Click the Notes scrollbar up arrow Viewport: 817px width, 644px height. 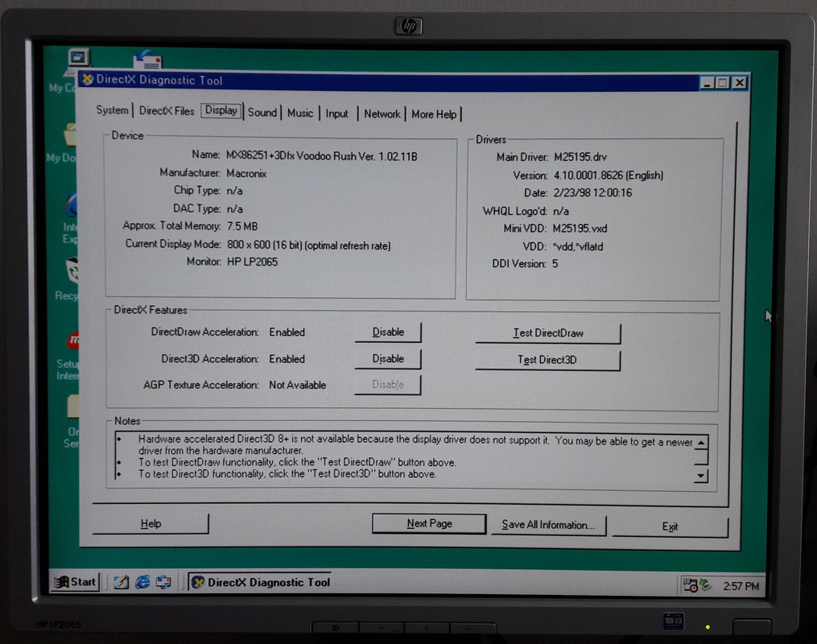(x=701, y=443)
